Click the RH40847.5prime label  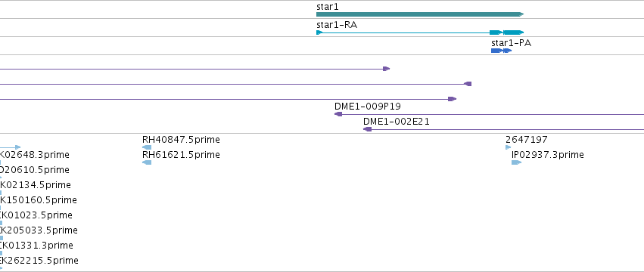(x=181, y=140)
